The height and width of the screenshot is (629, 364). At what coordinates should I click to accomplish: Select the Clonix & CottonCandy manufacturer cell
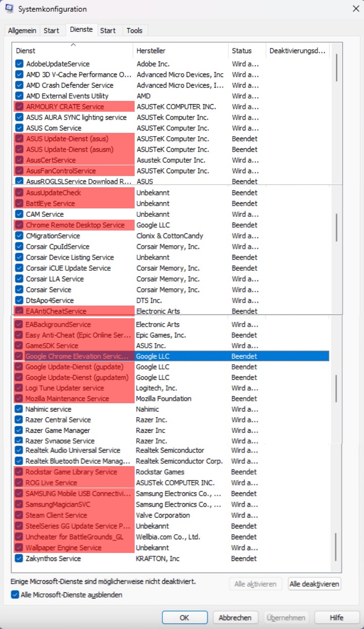(x=170, y=236)
